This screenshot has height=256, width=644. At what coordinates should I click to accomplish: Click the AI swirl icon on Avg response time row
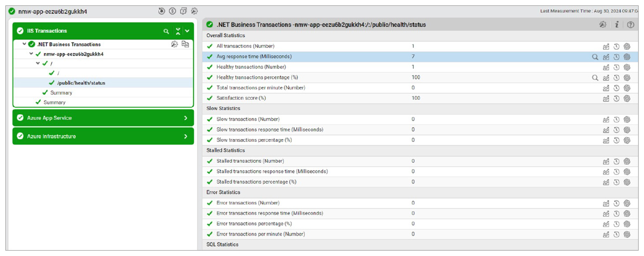pos(627,57)
